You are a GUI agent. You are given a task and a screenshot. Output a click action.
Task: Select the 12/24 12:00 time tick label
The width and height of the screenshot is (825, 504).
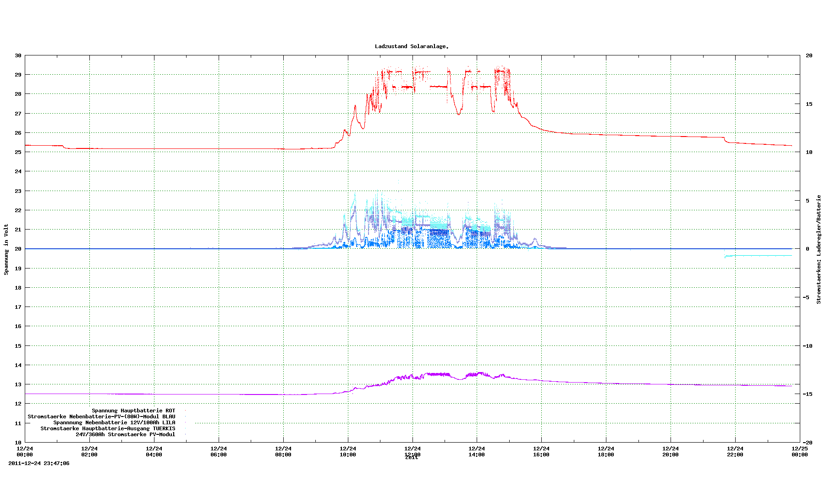(412, 451)
